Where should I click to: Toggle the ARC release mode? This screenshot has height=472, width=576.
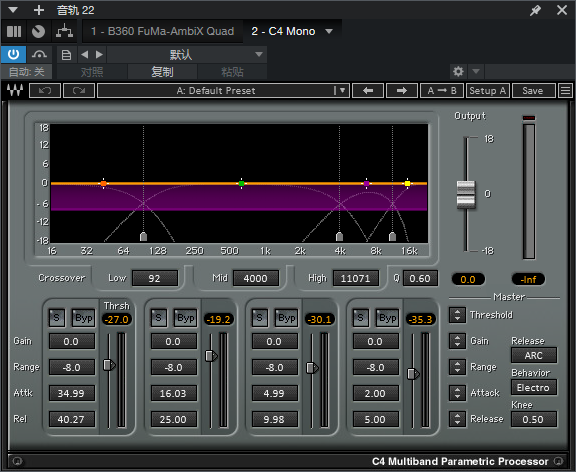(533, 356)
